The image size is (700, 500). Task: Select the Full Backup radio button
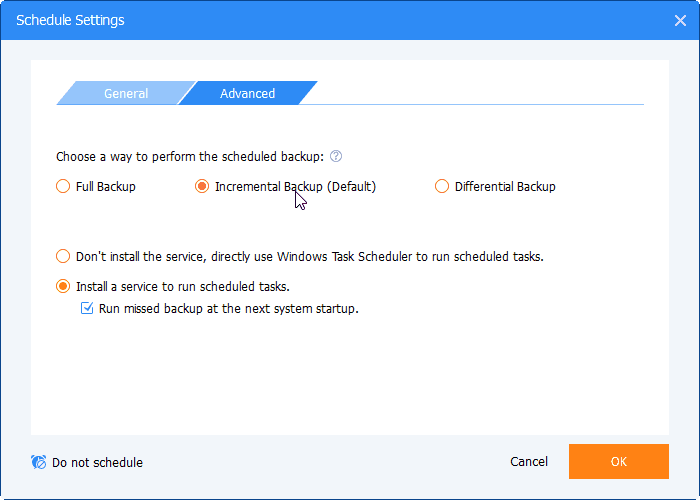pyautogui.click(x=63, y=186)
